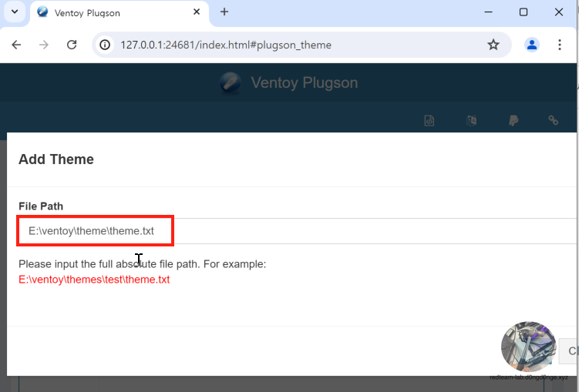Maximize the browser window

[x=523, y=12]
